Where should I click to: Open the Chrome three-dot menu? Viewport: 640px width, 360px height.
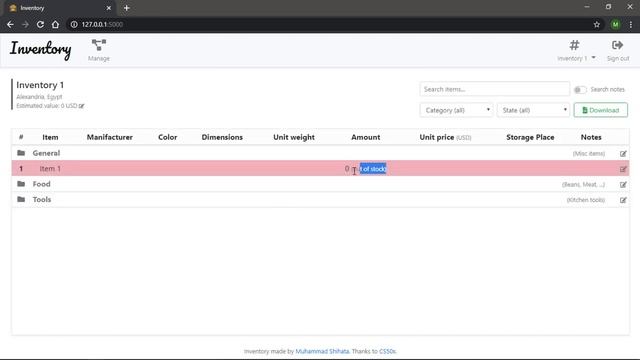coord(631,24)
